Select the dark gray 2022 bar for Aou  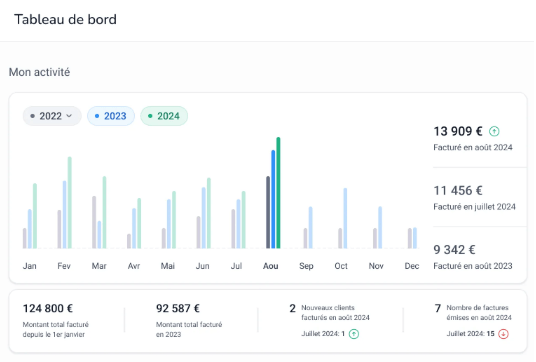pyautogui.click(x=268, y=212)
